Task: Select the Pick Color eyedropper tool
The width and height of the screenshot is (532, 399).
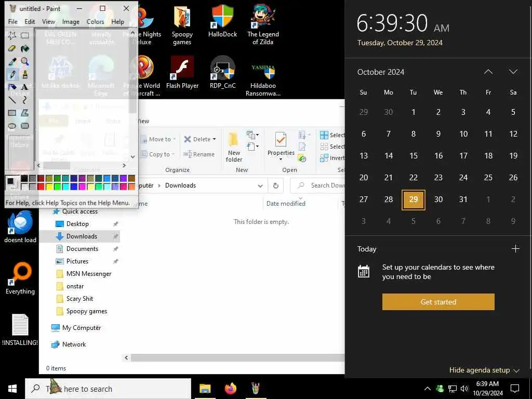Action: pos(12,61)
